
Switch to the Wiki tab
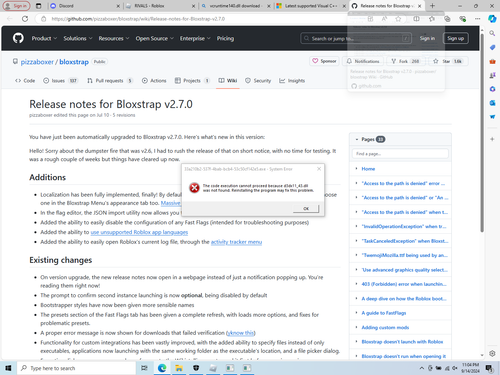228,81
